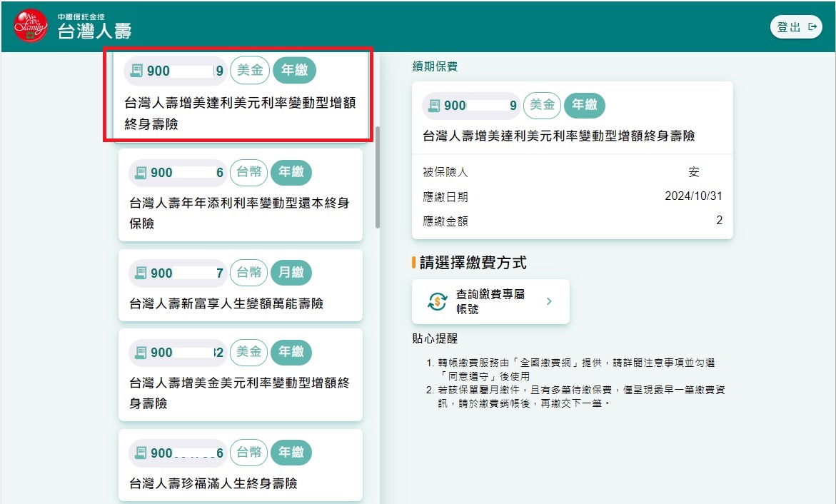This screenshot has height=504, width=836.
Task: Click the policy title in the detail card
Action: (559, 136)
